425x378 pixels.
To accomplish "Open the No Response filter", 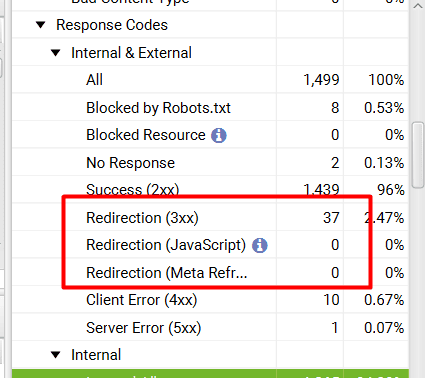I will (x=210, y=163).
